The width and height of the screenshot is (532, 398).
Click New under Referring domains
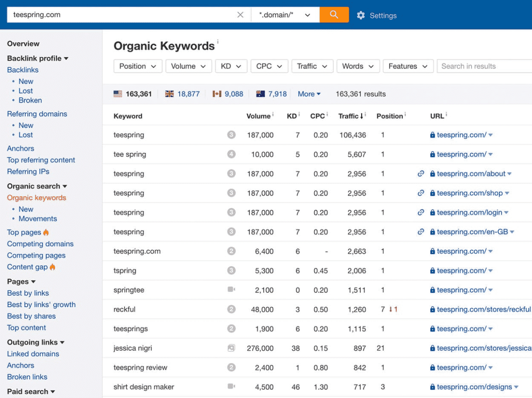coord(26,125)
